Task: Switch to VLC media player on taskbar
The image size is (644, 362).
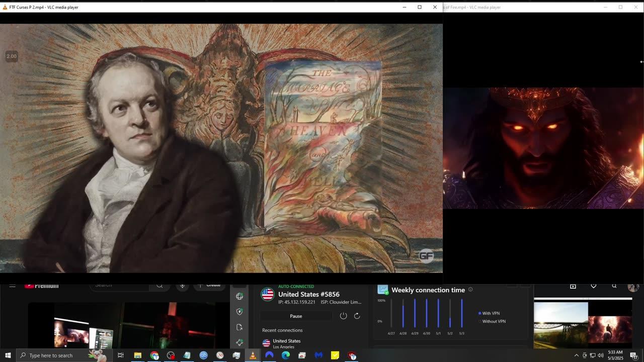Action: click(x=253, y=355)
